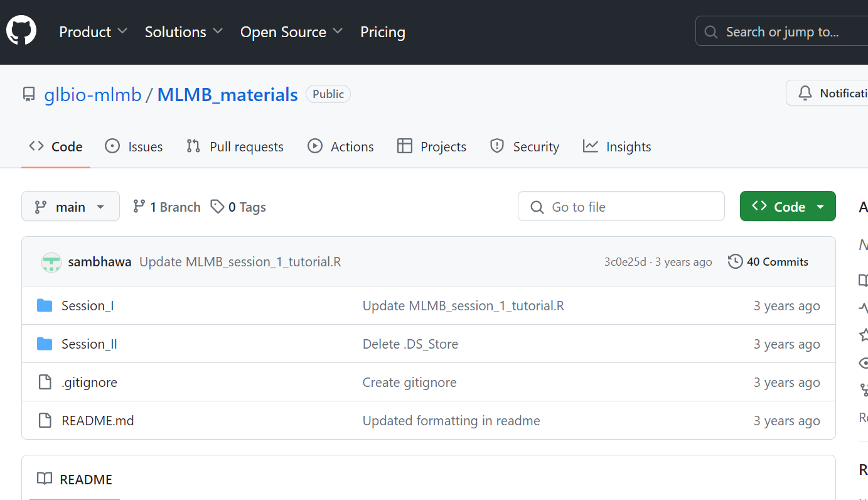View the 40 Commits history
This screenshot has width=868, height=500.
pyautogui.click(x=768, y=262)
